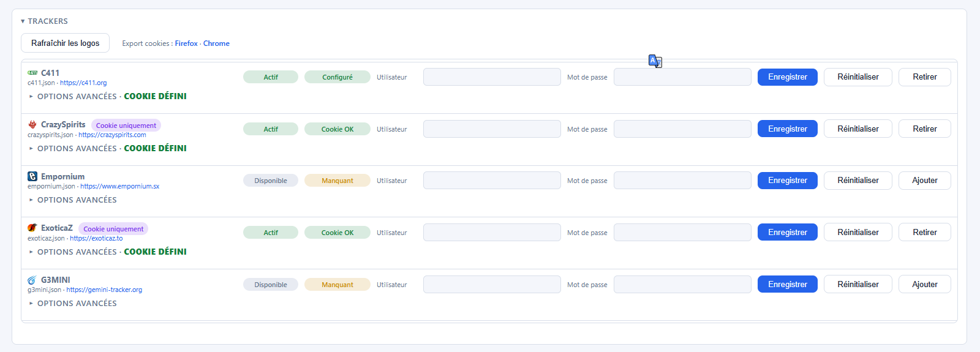Open the https://gemini-tracker.org link
This screenshot has width=980, height=352.
click(x=104, y=290)
